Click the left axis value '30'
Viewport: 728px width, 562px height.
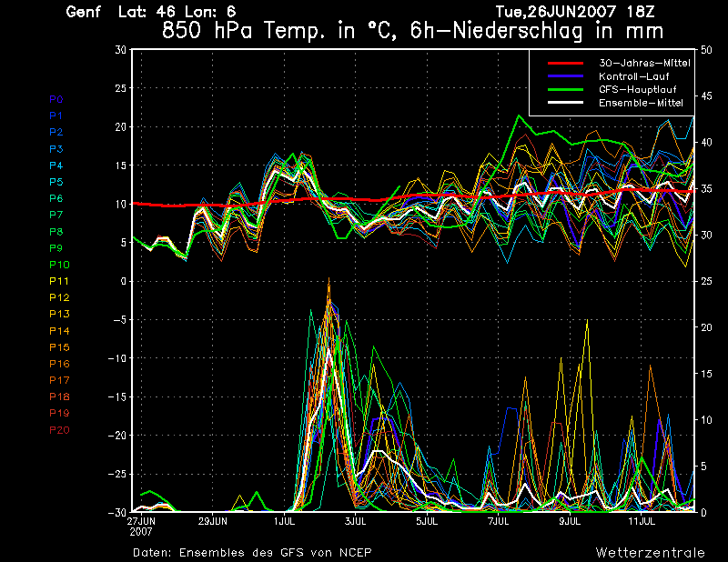pos(121,50)
